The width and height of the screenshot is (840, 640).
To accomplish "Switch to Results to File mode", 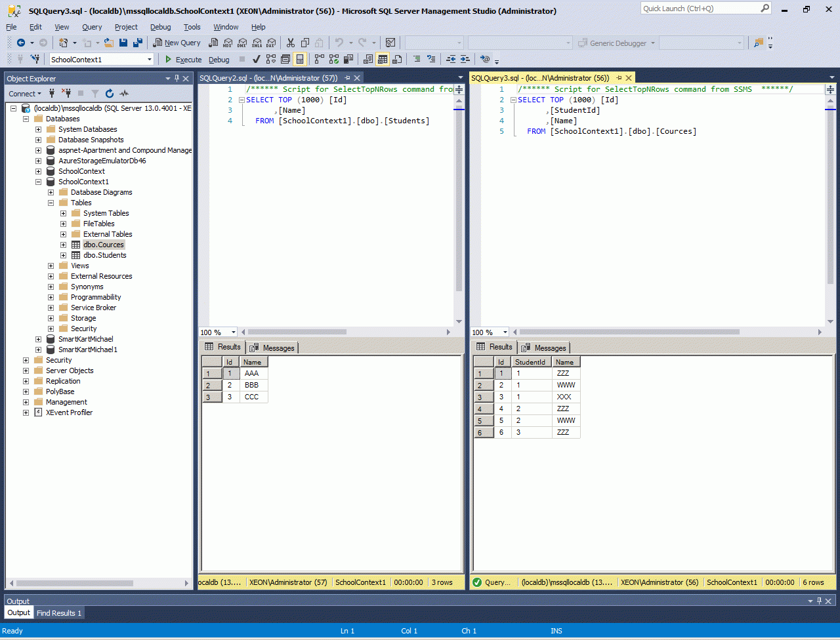I will tap(397, 59).
